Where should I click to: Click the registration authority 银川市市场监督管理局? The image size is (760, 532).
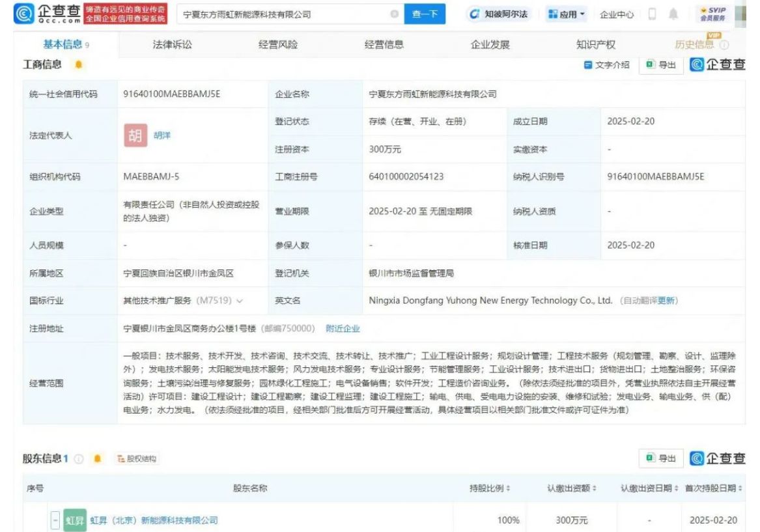point(411,273)
